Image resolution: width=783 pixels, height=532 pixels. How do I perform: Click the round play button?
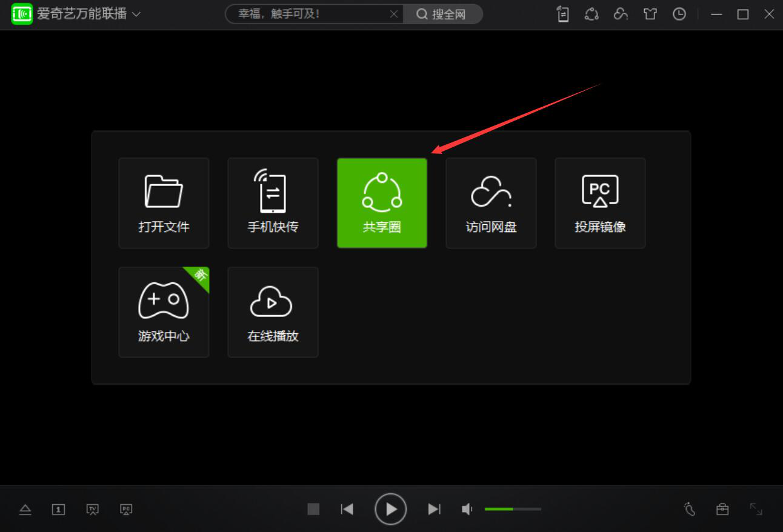coord(391,509)
